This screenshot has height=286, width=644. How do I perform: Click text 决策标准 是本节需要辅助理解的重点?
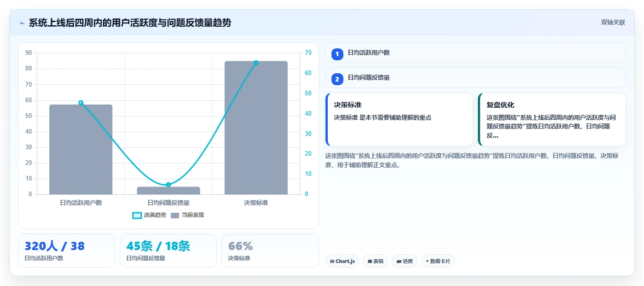[383, 117]
